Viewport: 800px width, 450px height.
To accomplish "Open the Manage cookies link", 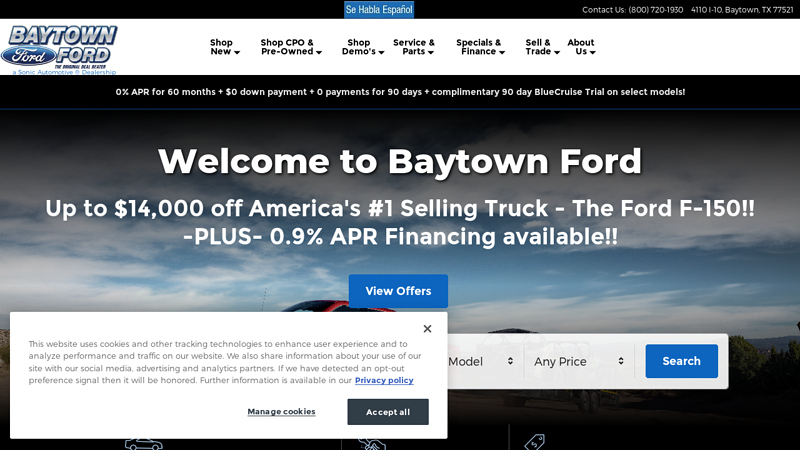I will [281, 412].
